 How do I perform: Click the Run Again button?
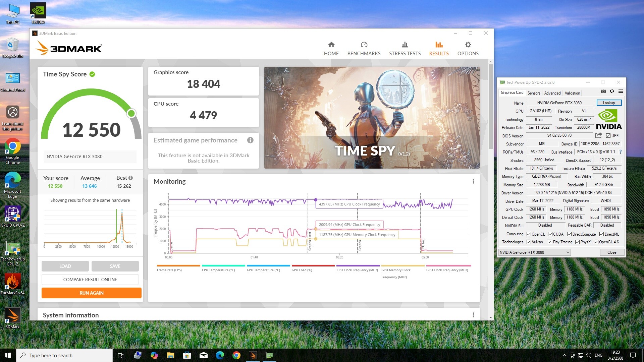point(91,293)
